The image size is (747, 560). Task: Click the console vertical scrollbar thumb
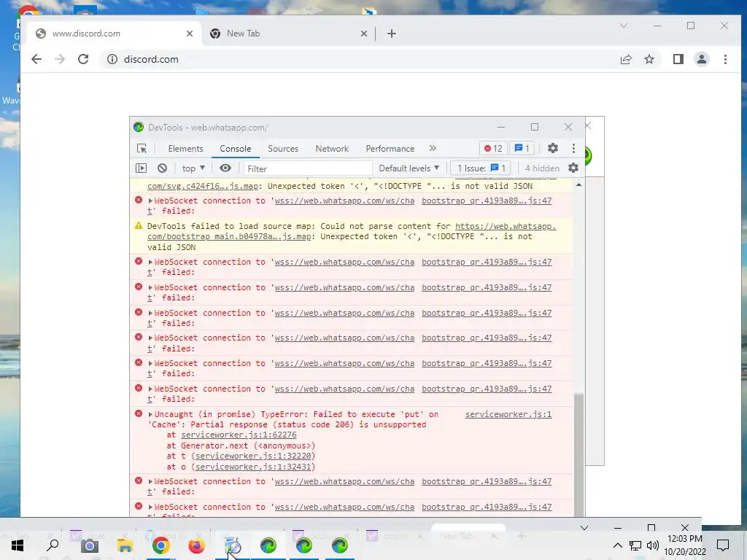click(578, 455)
